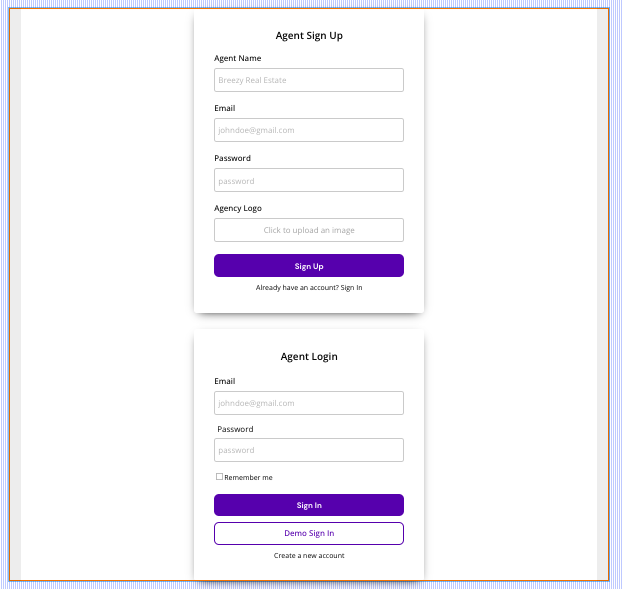Click the Agent Name input field
This screenshot has width=622, height=589.
coord(308,80)
